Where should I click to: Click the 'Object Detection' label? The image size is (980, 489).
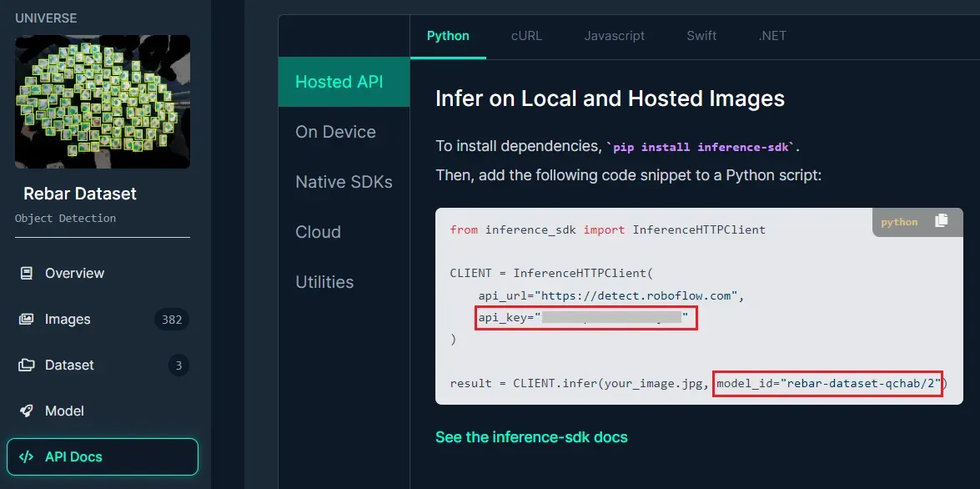[x=66, y=219]
